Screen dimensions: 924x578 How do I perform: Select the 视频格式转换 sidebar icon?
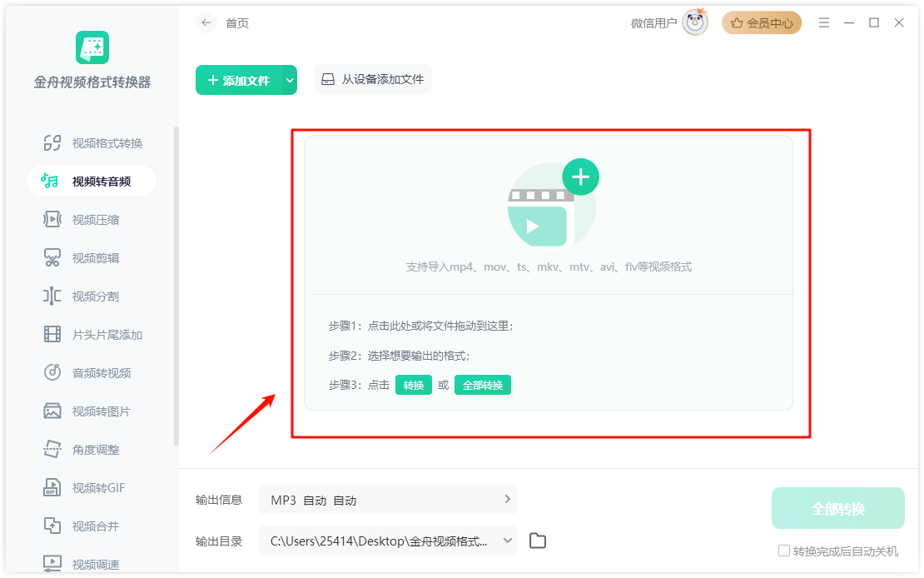[x=52, y=142]
